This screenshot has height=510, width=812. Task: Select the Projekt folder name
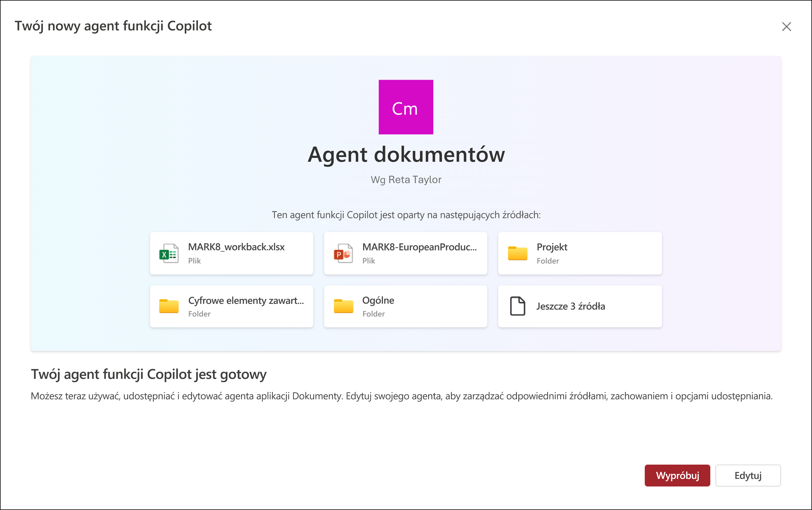tap(552, 247)
